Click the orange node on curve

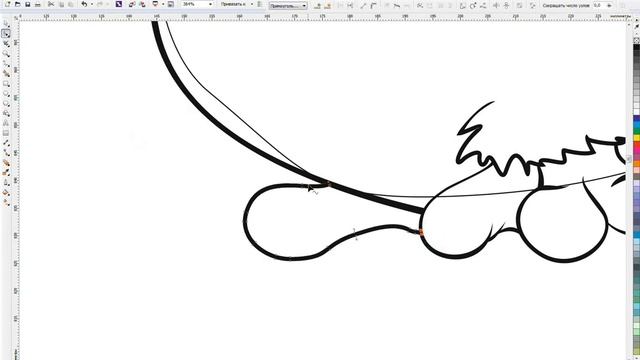[421, 232]
